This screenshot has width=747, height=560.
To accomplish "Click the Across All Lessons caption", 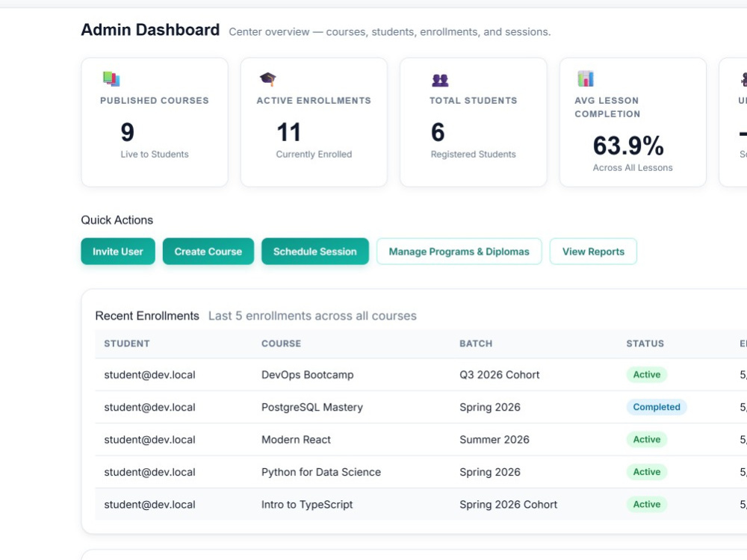I will 633,167.
